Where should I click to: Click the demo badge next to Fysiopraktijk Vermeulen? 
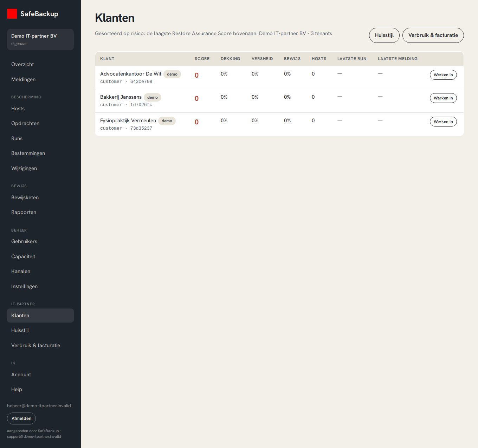pyautogui.click(x=167, y=121)
